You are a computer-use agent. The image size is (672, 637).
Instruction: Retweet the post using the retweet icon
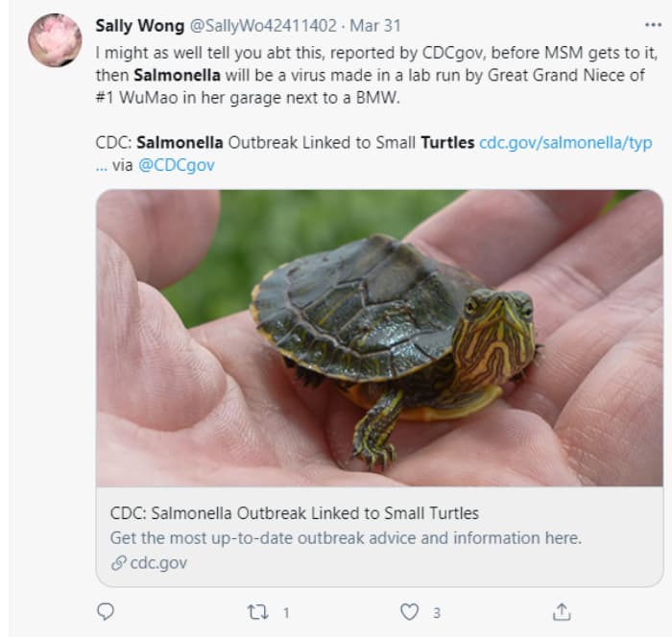[257, 611]
